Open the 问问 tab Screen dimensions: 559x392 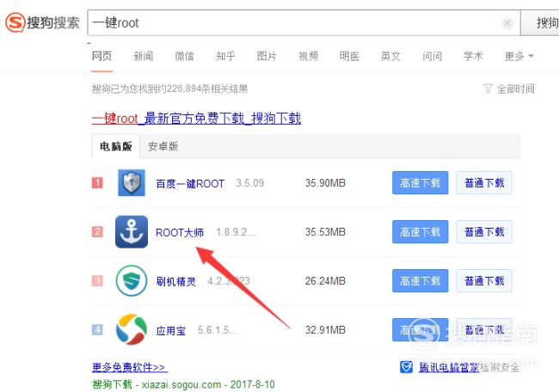(x=432, y=56)
